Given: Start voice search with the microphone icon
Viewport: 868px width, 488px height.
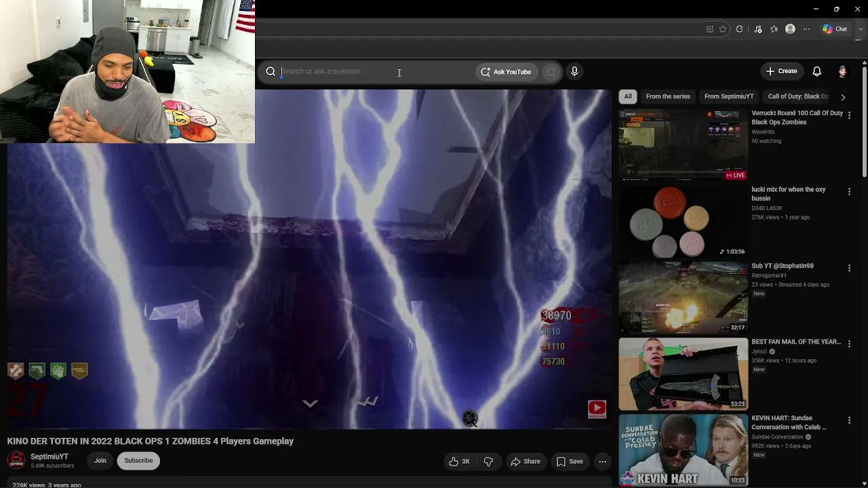Looking at the screenshot, I should point(574,71).
